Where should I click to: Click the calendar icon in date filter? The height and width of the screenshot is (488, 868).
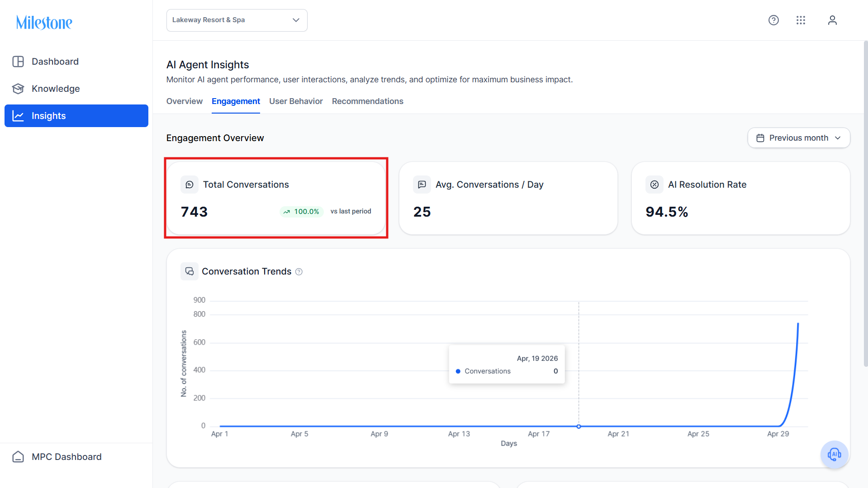tap(760, 138)
